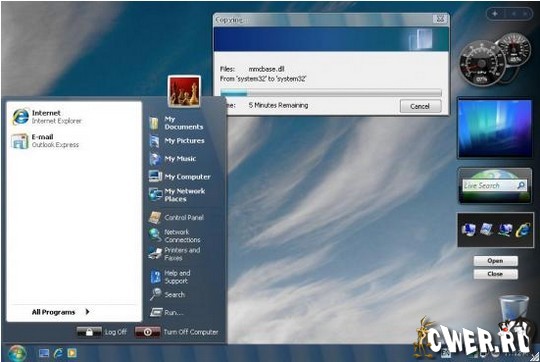Open Printers and Faxes
The image size is (540, 362).
click(x=174, y=254)
